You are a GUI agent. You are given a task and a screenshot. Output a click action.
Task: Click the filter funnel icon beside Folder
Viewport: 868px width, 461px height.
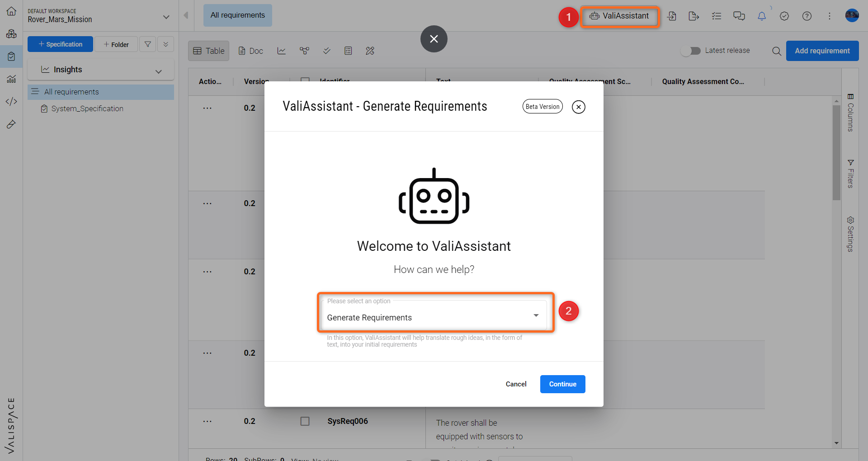click(x=148, y=44)
